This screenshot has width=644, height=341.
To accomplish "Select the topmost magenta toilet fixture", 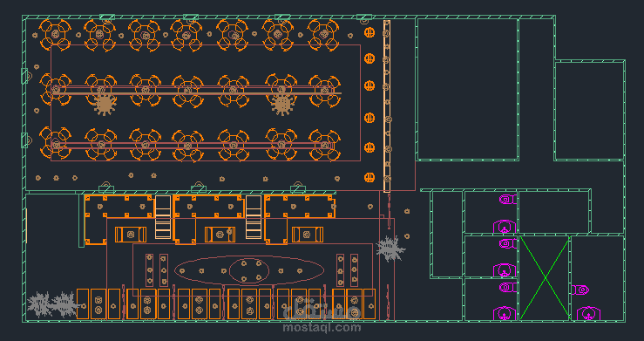I will pyautogui.click(x=508, y=199).
